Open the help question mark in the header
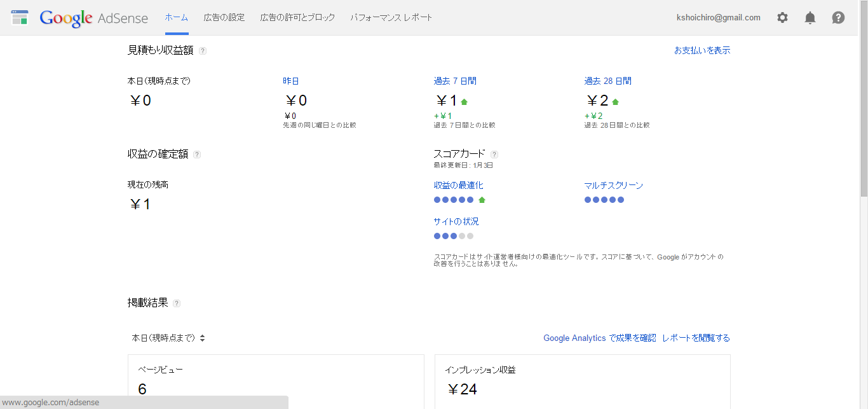The height and width of the screenshot is (409, 868). pyautogui.click(x=838, y=18)
